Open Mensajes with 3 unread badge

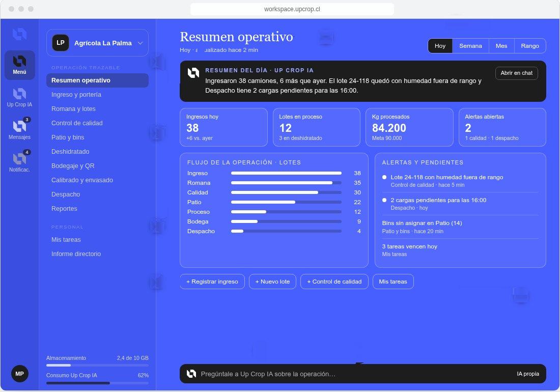[20, 129]
